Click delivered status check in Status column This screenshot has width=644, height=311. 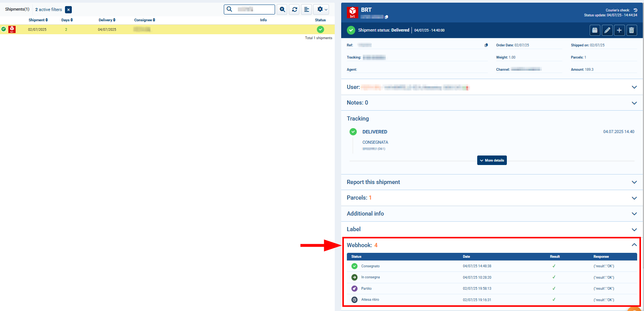coord(320,29)
